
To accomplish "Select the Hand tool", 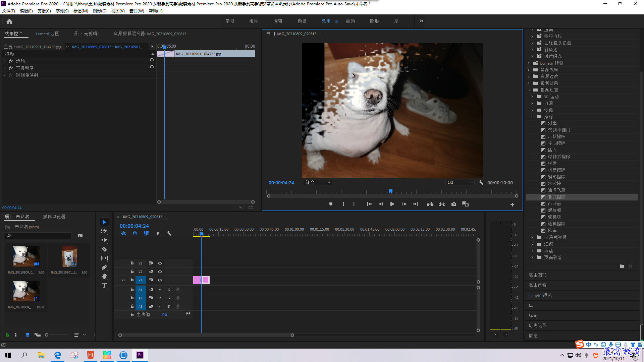I will pyautogui.click(x=104, y=276).
